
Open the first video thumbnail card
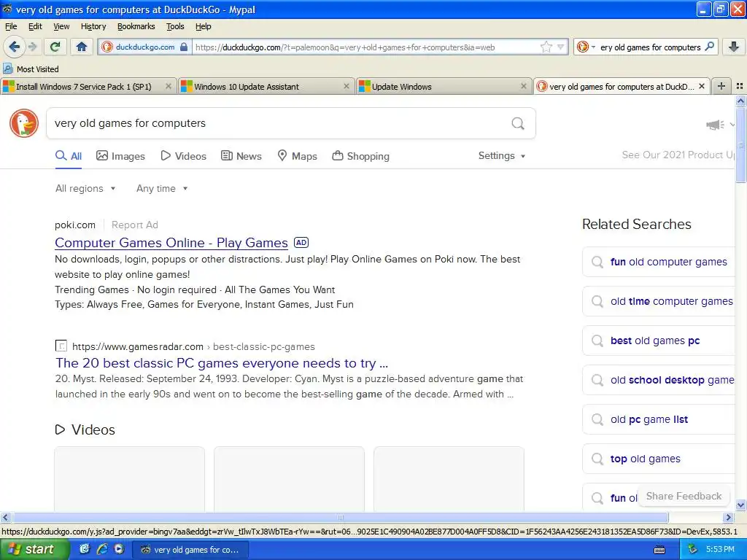[129, 478]
